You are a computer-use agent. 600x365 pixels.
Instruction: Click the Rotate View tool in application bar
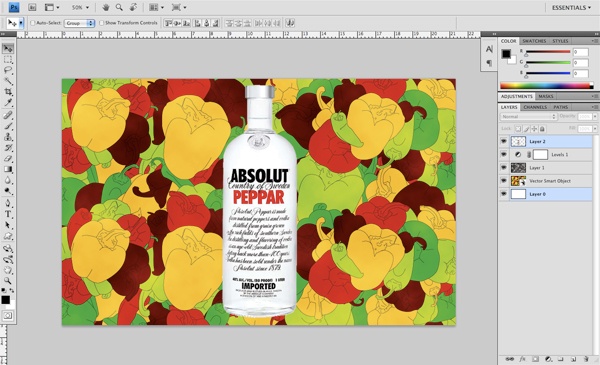click(134, 7)
